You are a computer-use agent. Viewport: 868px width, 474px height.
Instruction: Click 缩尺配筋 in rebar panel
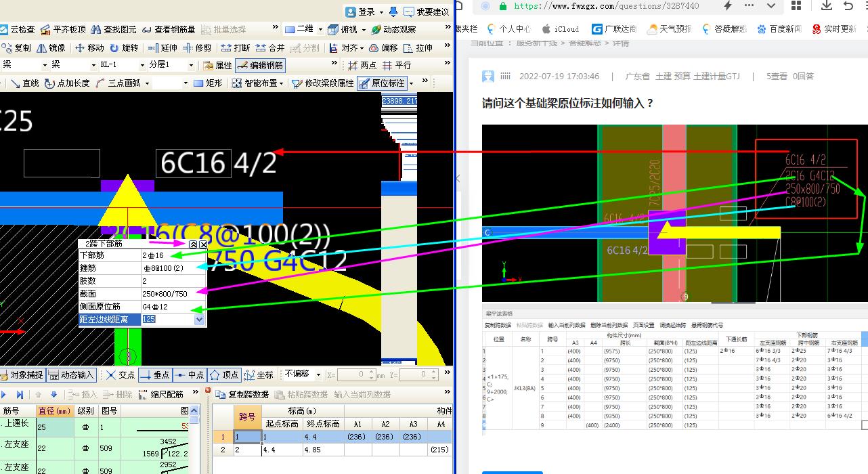point(161,395)
